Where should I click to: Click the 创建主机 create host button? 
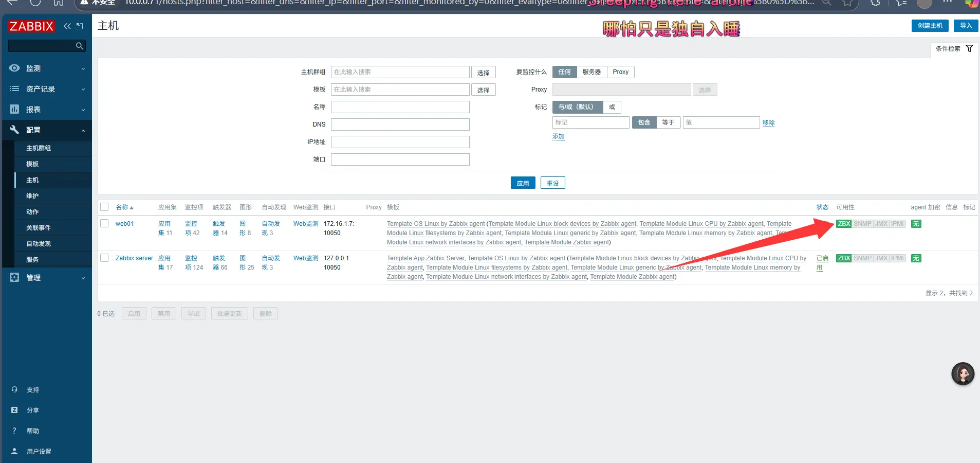pyautogui.click(x=930, y=26)
